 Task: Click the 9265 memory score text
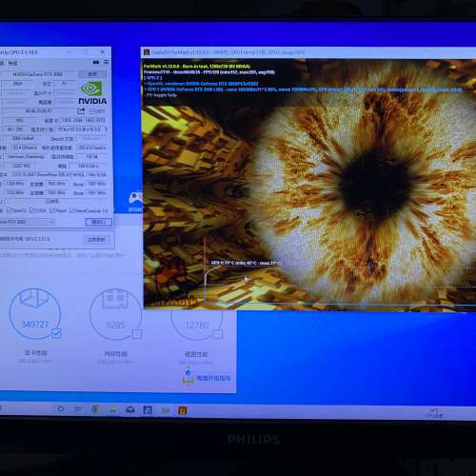[x=115, y=325]
